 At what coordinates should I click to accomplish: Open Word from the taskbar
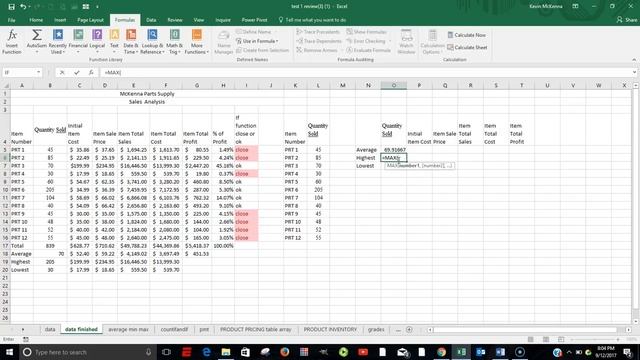500,352
